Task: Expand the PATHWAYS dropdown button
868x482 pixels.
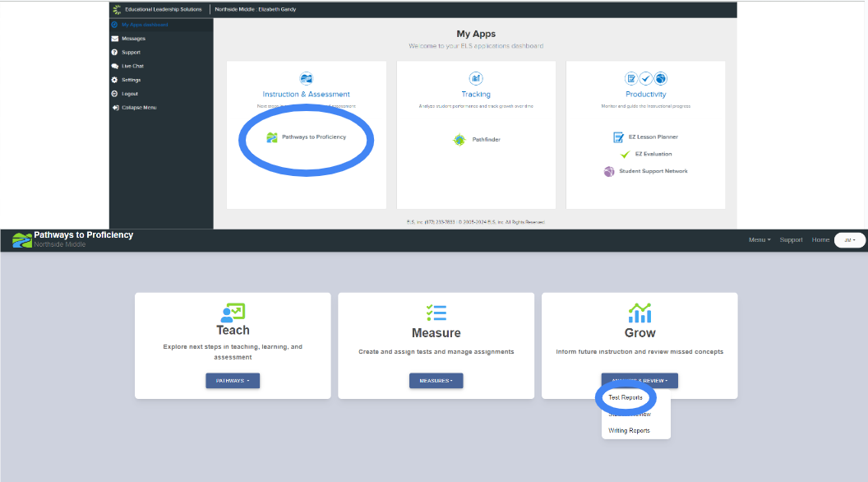Action: (233, 381)
